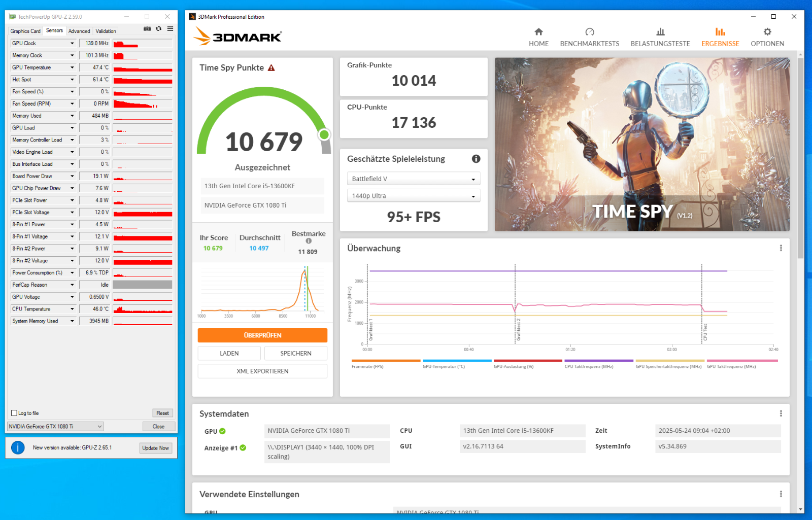The height and width of the screenshot is (520, 812).
Task: Click the GPU-Temperatur blue legend bar
Action: tap(457, 361)
